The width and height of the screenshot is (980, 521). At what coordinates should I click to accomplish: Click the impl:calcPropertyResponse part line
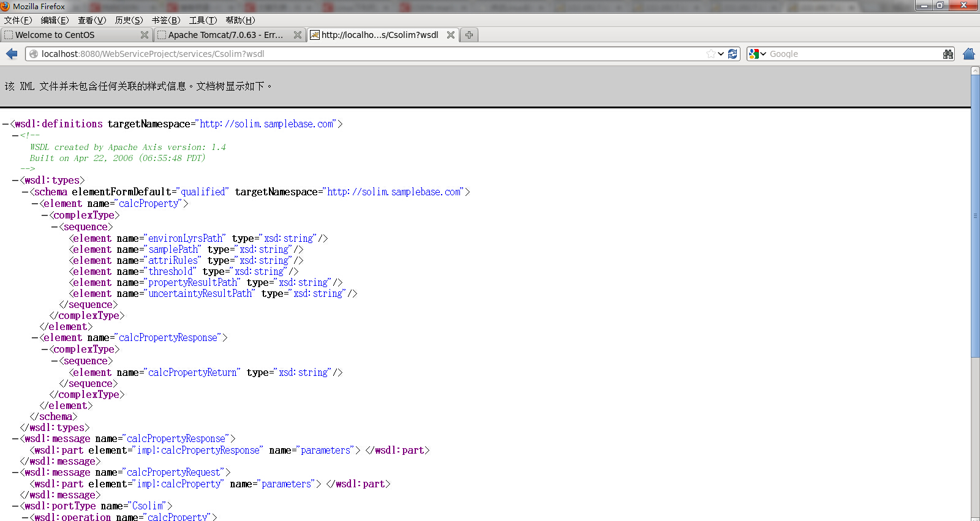point(230,450)
